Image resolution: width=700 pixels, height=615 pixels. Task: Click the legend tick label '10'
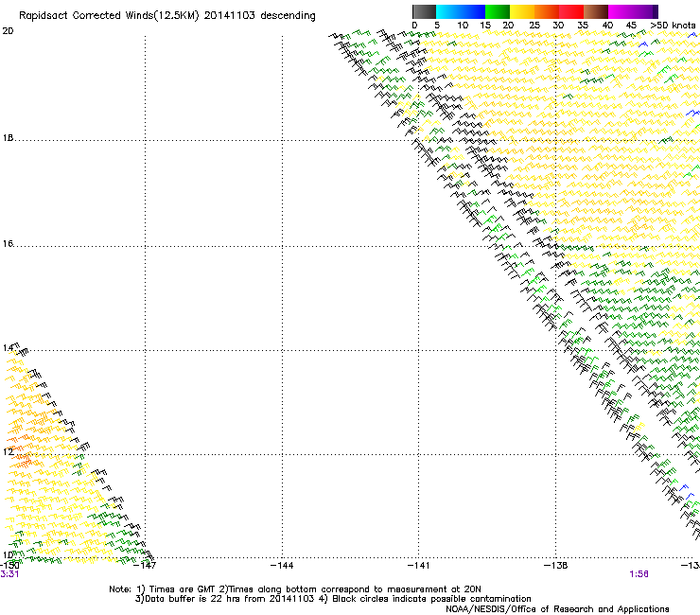(463, 26)
